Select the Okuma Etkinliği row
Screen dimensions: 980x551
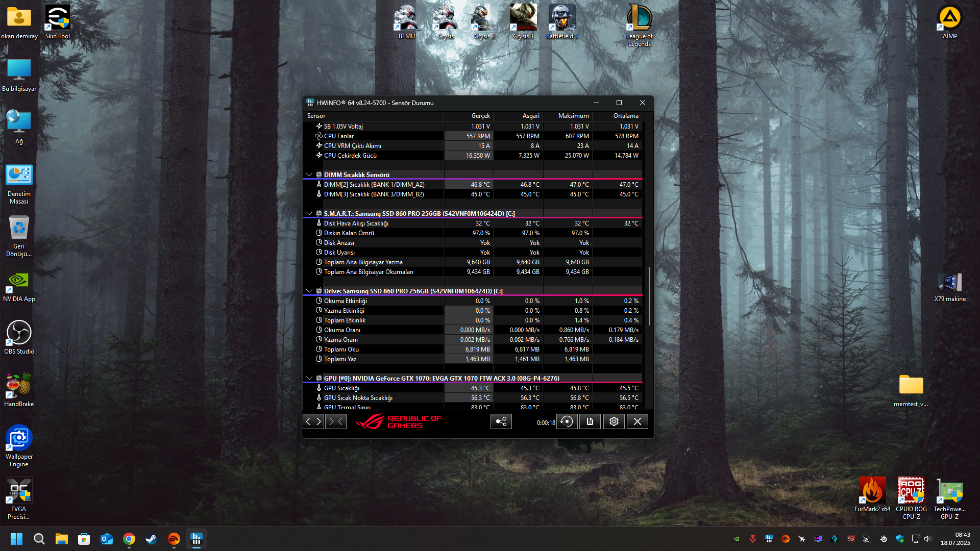point(472,301)
